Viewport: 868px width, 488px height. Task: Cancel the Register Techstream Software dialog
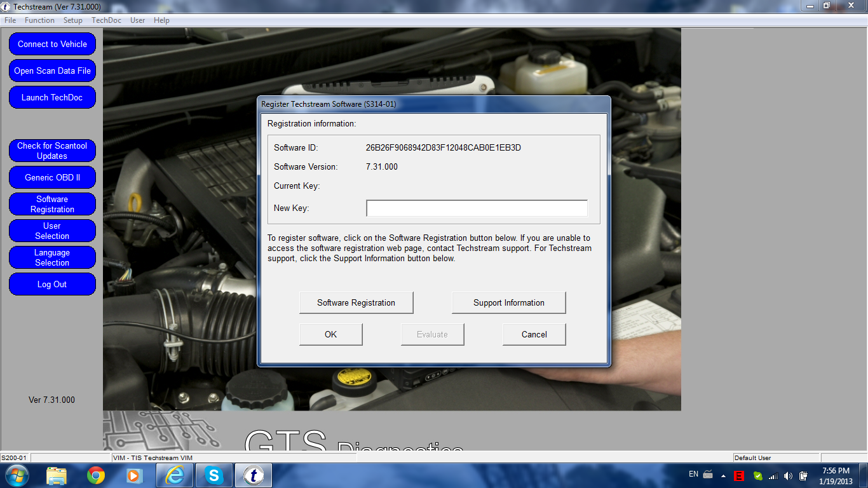pos(534,335)
